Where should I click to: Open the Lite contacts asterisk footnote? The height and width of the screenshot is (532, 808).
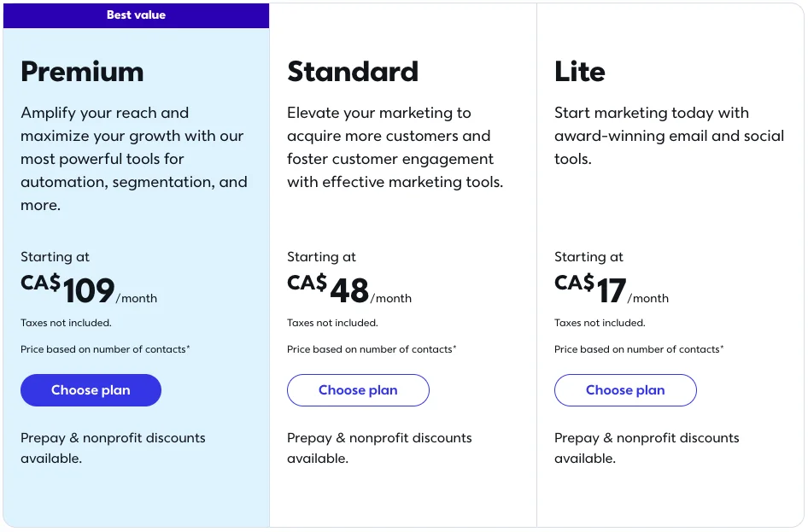click(x=722, y=347)
